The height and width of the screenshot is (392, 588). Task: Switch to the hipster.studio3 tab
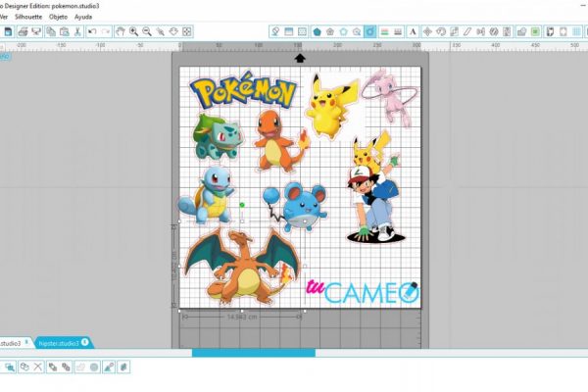point(59,343)
